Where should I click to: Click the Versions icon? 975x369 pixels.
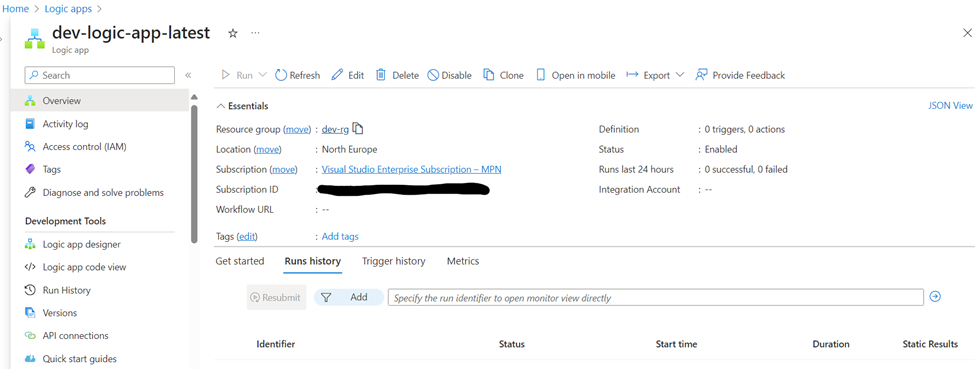30,312
